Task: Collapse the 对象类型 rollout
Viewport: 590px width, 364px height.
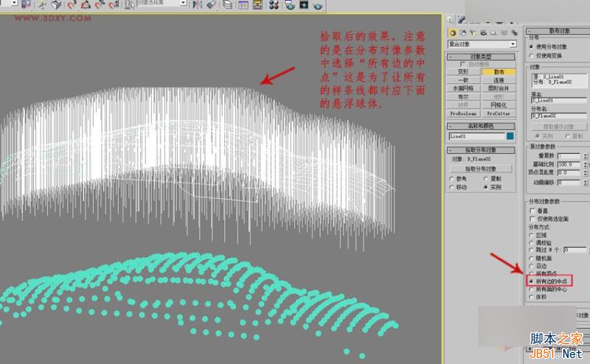Action: (x=481, y=57)
